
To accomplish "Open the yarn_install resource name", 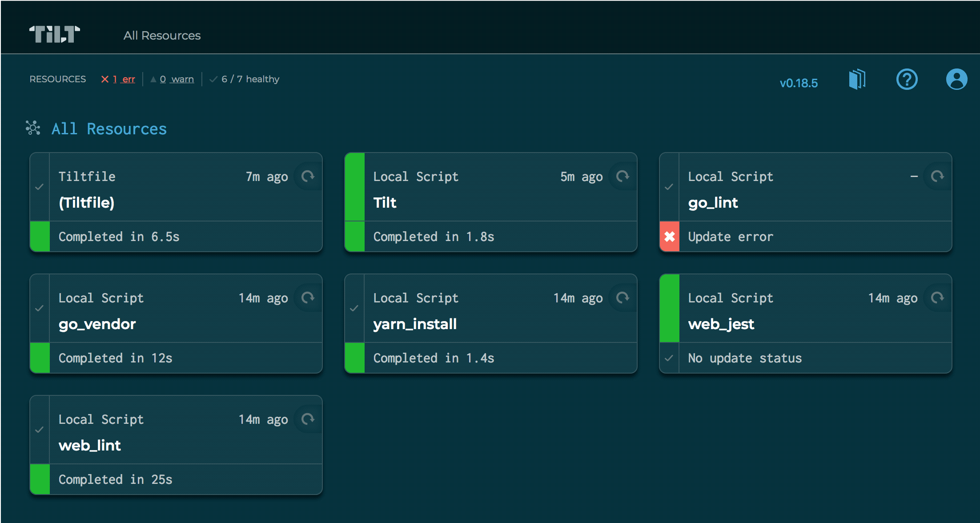I will (x=415, y=324).
